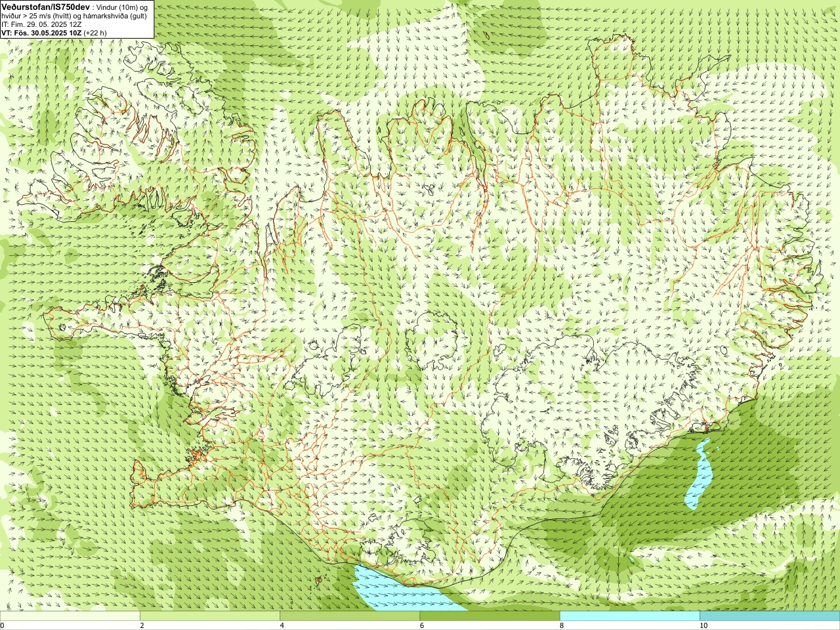Click the scale label 6

(x=421, y=626)
